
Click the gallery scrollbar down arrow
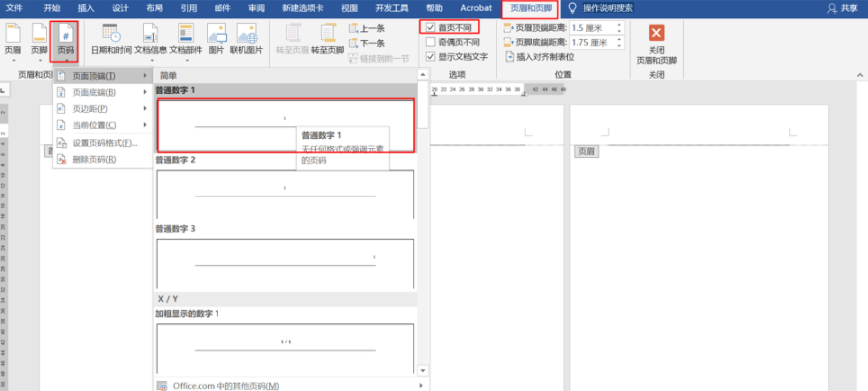[x=423, y=370]
